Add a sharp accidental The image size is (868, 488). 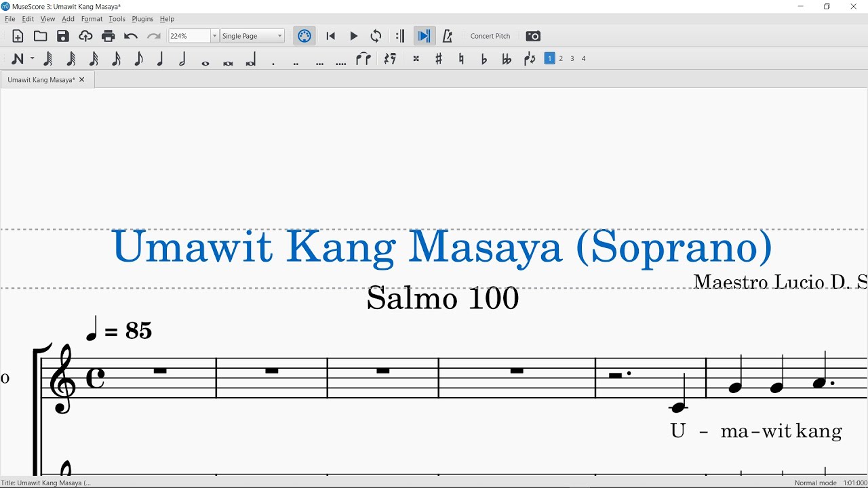(439, 59)
